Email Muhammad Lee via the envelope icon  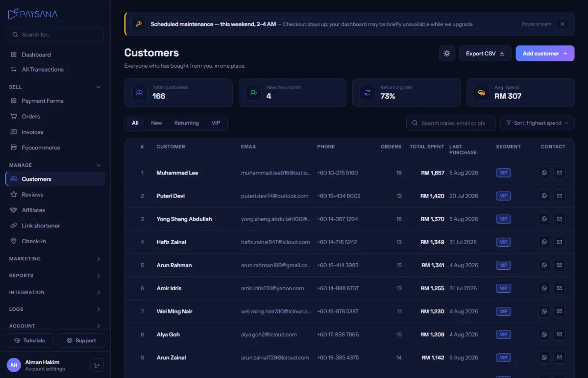(x=559, y=173)
